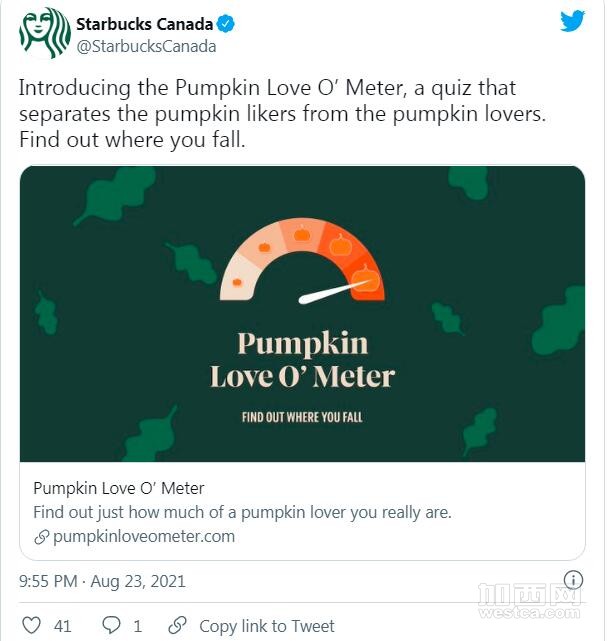View the 1 reply count

point(137,626)
